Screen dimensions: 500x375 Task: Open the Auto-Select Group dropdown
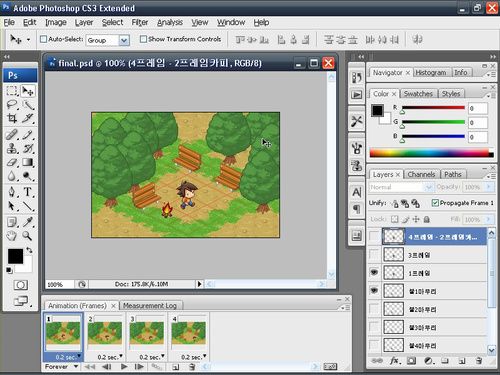124,40
